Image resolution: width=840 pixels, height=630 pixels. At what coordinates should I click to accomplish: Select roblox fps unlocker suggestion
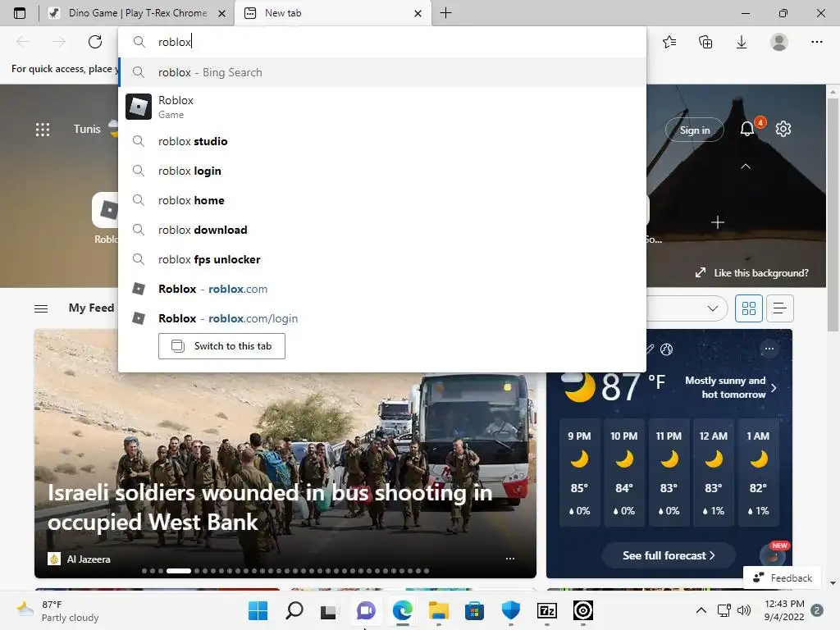382,259
